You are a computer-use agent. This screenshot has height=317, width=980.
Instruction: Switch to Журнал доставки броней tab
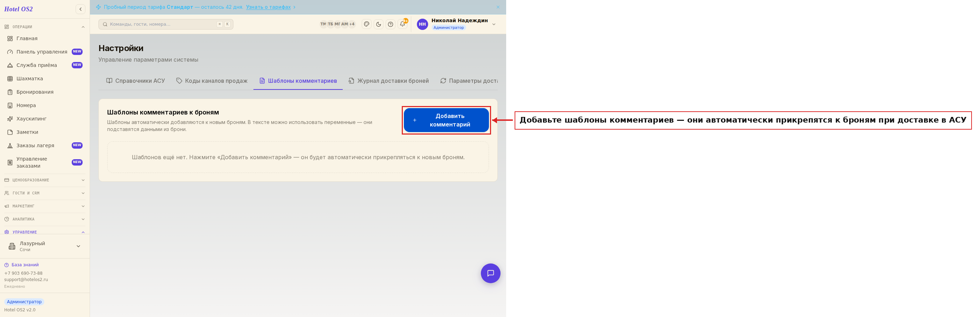pos(388,81)
